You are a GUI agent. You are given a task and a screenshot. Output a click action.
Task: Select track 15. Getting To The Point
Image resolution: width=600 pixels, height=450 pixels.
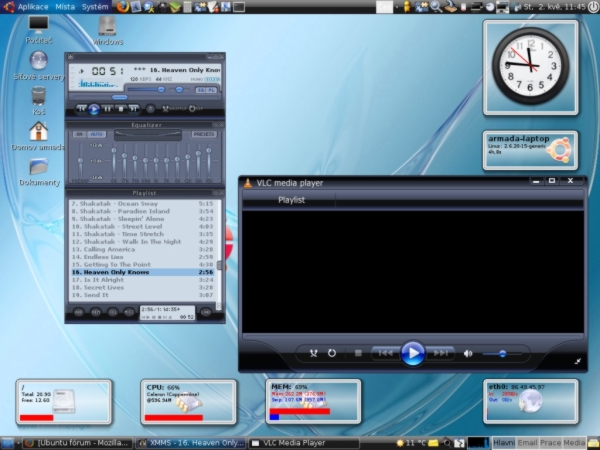click(142, 265)
